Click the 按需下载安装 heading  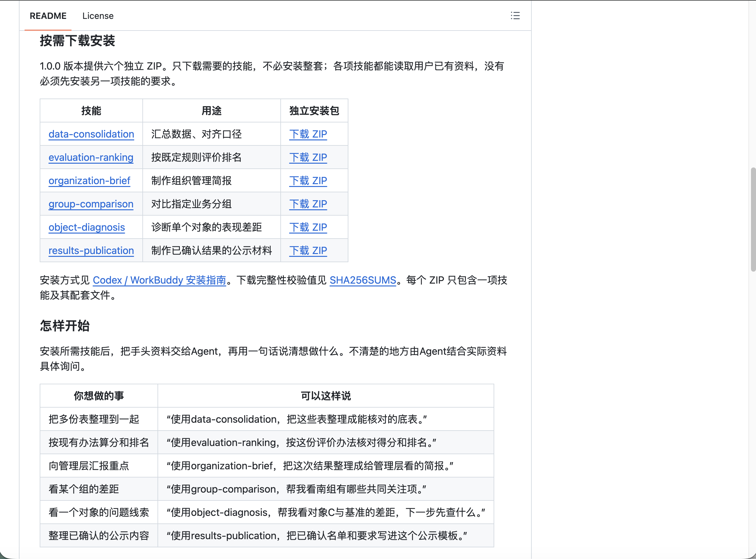77,41
